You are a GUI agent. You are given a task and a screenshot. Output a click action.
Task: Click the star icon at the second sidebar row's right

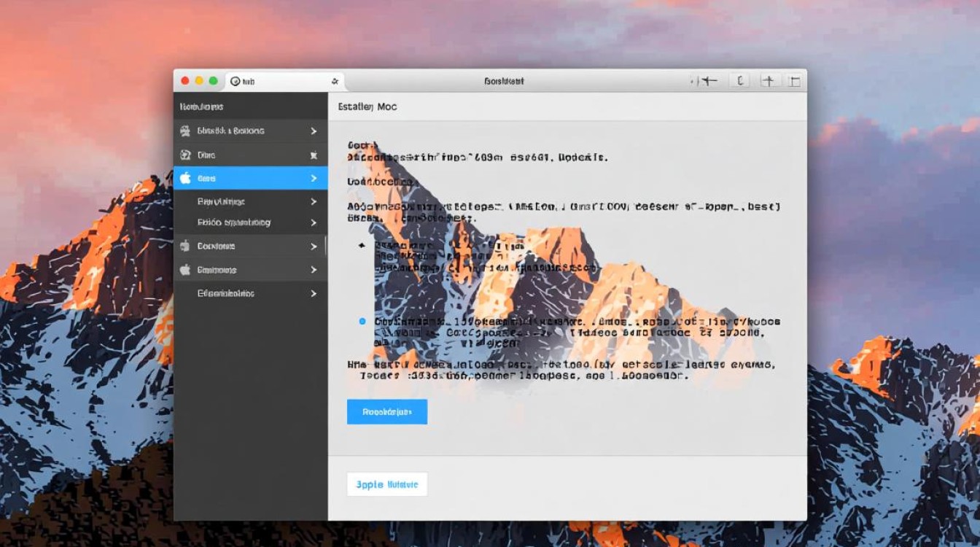point(314,155)
